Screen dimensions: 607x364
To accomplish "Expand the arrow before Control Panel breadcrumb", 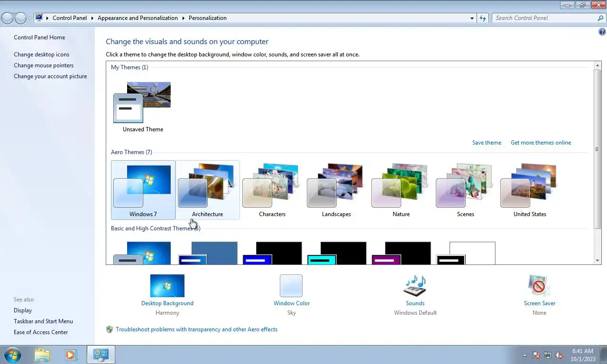I will 47,18.
